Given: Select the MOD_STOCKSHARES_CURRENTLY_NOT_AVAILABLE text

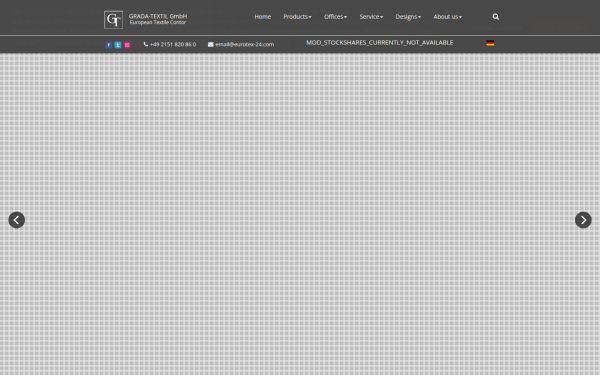Looking at the screenshot, I should coord(380,42).
